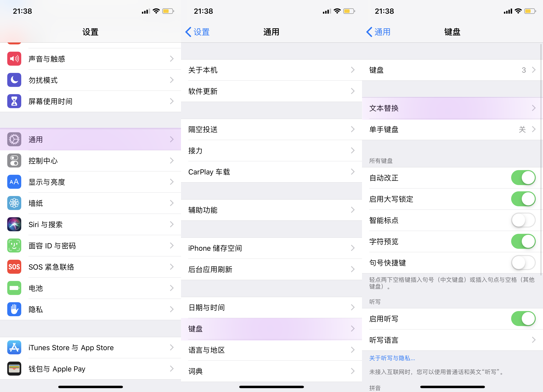
Task: Open 键盘 row in General list
Action: point(272,329)
